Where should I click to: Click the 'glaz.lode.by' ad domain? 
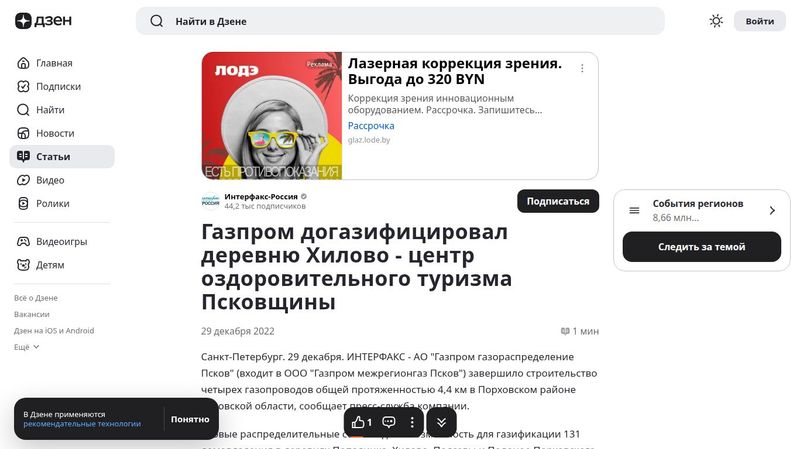[369, 140]
